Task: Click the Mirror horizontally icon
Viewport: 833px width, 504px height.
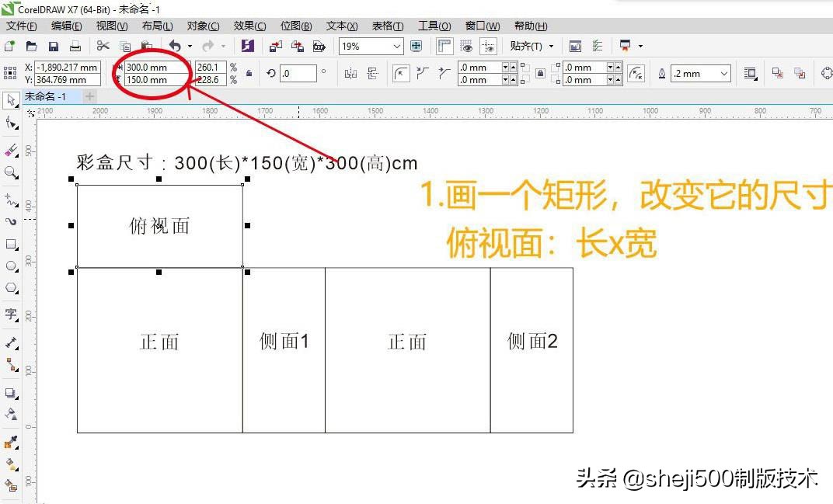Action: point(350,73)
